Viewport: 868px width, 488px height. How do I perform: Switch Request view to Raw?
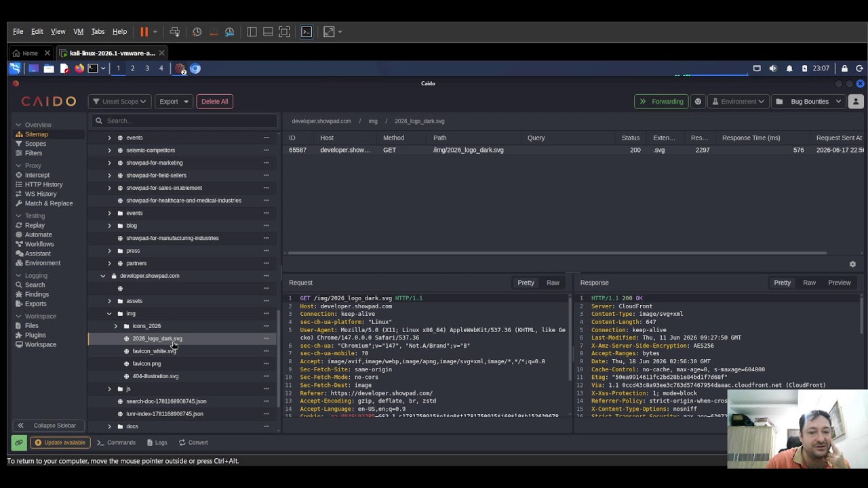point(553,283)
